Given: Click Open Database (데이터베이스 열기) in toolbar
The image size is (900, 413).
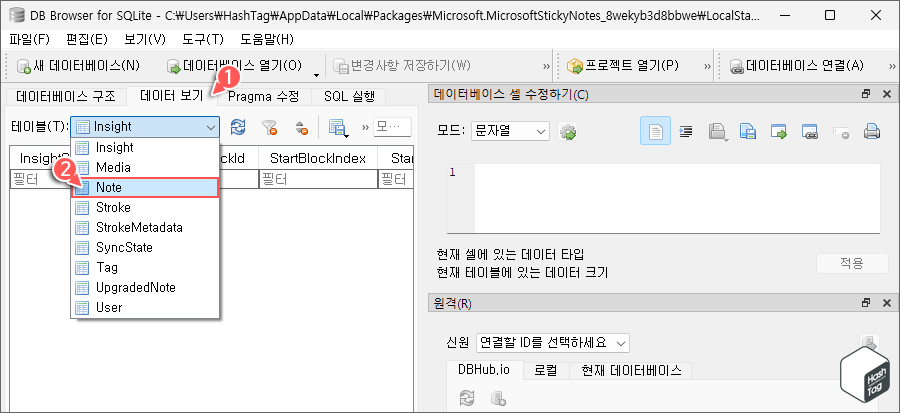Looking at the screenshot, I should click(x=235, y=65).
